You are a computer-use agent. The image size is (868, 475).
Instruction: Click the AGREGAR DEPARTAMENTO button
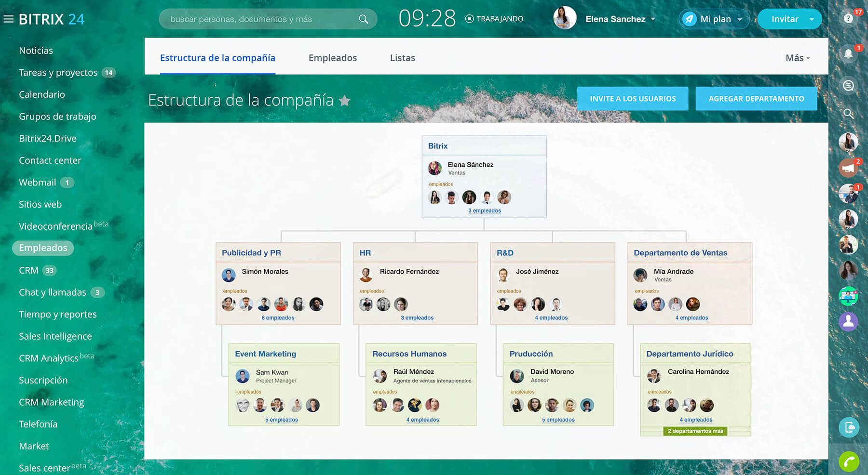click(756, 99)
